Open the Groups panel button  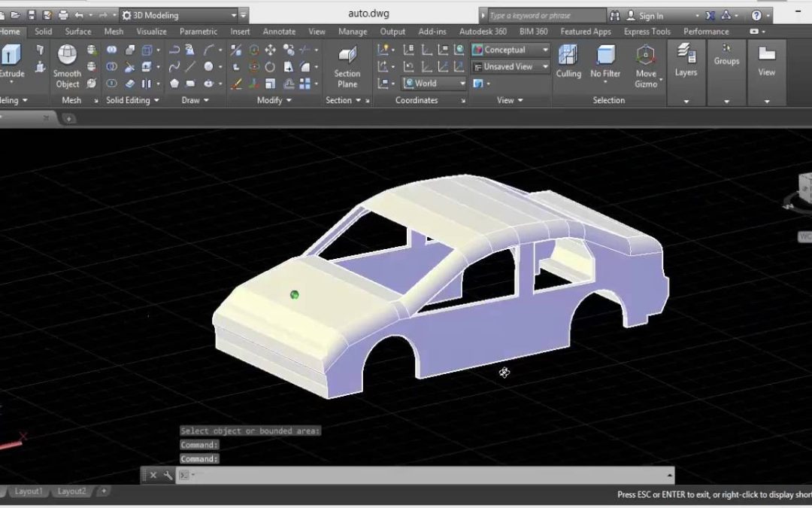click(726, 54)
